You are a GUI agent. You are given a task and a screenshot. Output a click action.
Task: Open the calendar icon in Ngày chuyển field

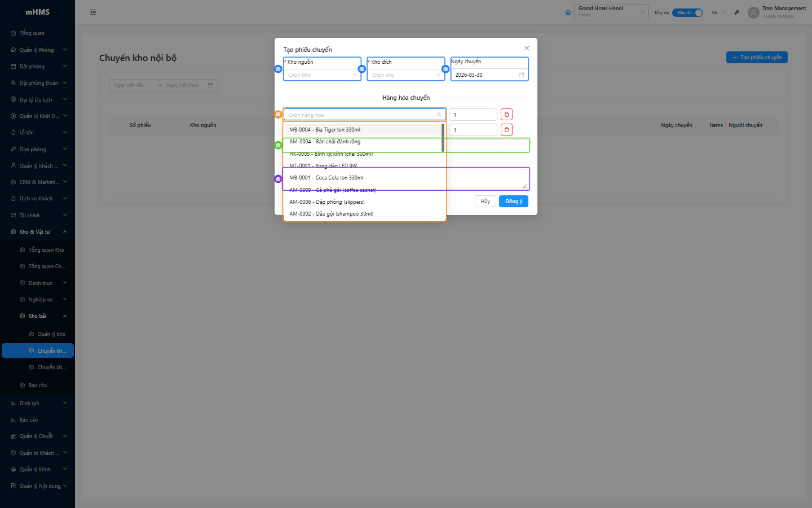(x=521, y=75)
